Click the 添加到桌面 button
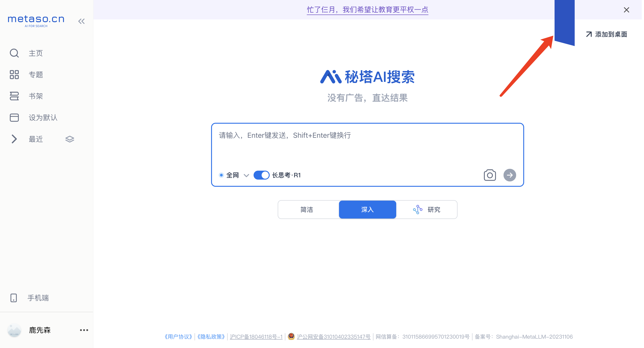644x348 pixels. pos(607,34)
